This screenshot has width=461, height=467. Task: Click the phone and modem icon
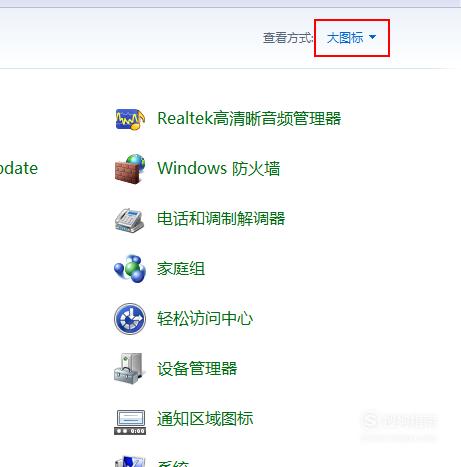tap(129, 220)
